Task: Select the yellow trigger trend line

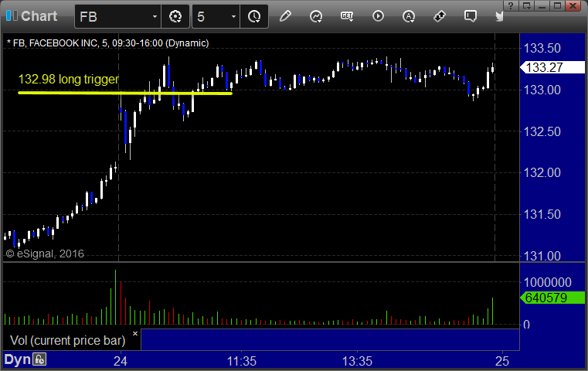Action: coord(125,93)
